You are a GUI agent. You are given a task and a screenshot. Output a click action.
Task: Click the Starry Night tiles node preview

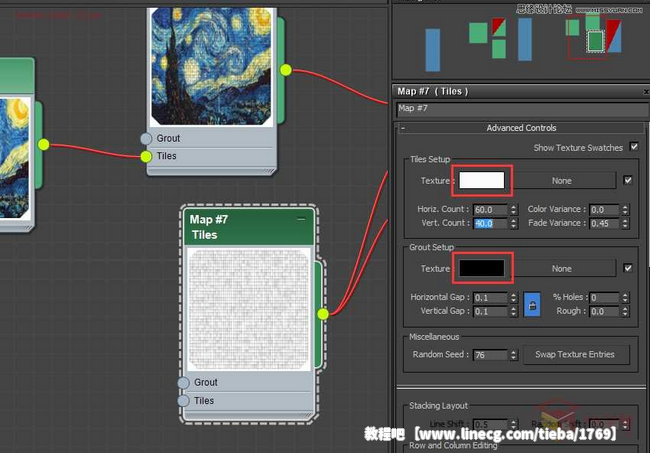211,66
